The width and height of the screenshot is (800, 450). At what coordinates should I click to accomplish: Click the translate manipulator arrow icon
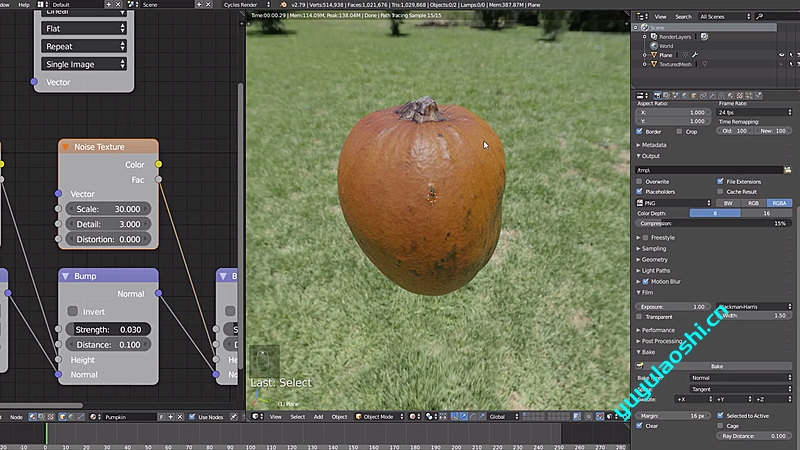pyautogui.click(x=463, y=417)
